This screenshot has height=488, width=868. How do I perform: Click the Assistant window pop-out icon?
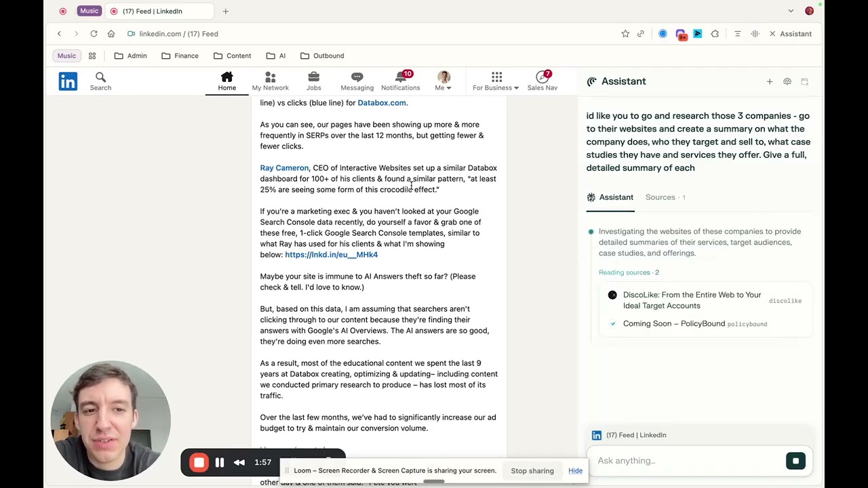(805, 82)
